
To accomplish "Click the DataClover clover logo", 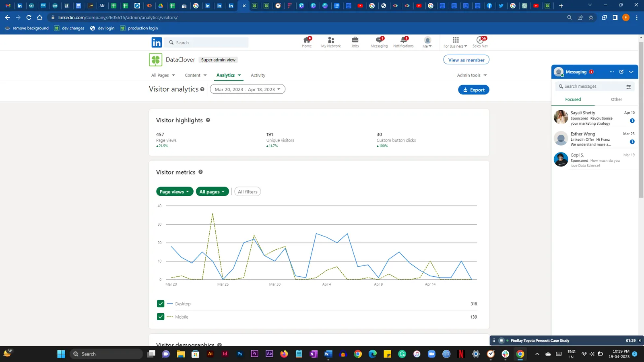I will click(x=156, y=60).
